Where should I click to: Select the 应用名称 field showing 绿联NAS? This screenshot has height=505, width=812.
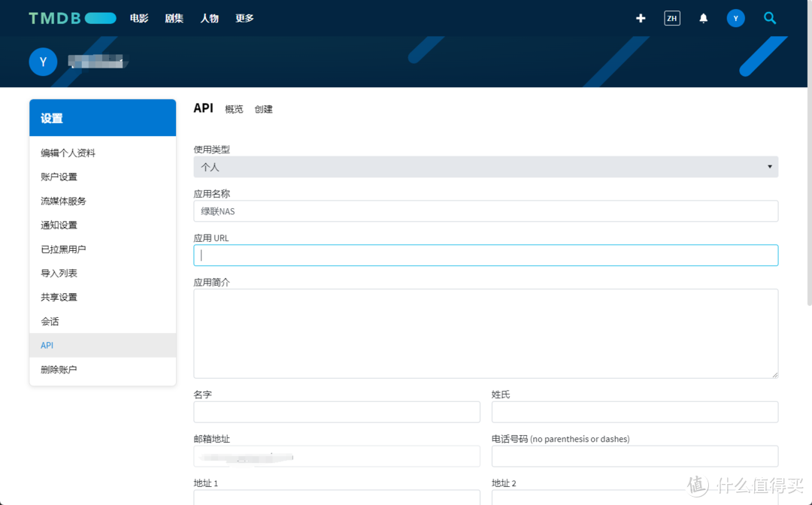coord(485,211)
